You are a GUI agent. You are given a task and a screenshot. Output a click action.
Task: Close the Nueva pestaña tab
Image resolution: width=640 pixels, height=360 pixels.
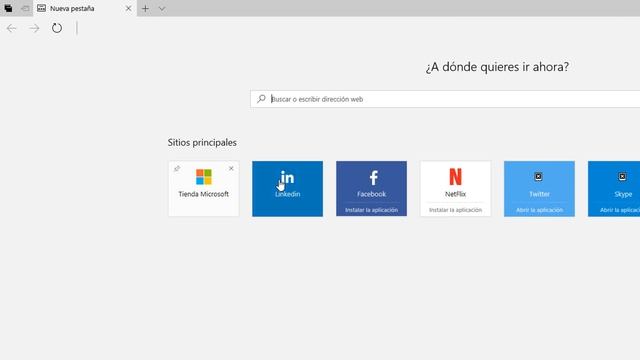click(128, 8)
